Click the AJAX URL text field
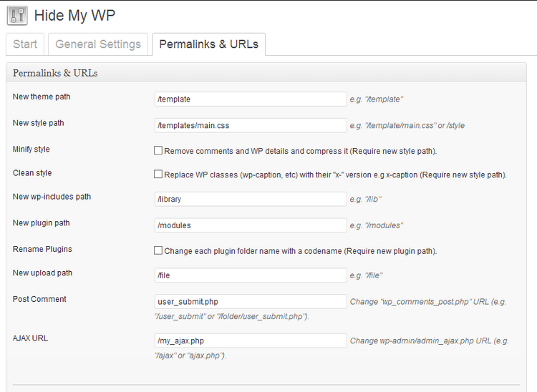Image resolution: width=537 pixels, height=392 pixels. (x=251, y=340)
